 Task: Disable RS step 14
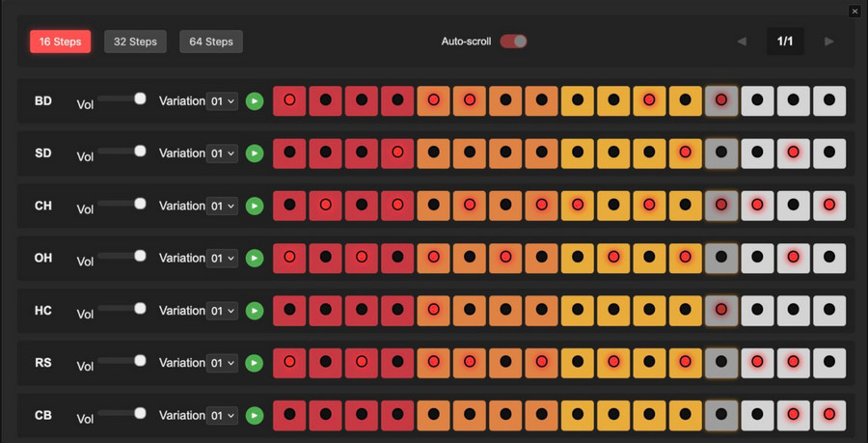(x=757, y=363)
